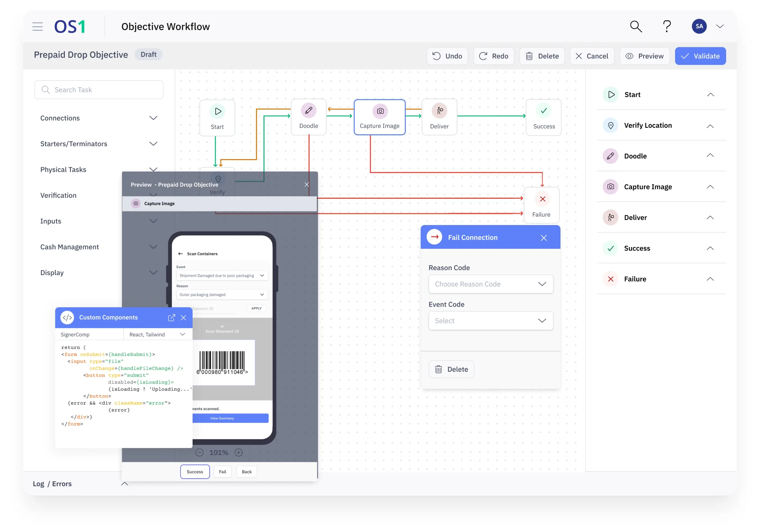This screenshot has height=532, width=760.
Task: Validate the workflow
Action: pyautogui.click(x=700, y=56)
